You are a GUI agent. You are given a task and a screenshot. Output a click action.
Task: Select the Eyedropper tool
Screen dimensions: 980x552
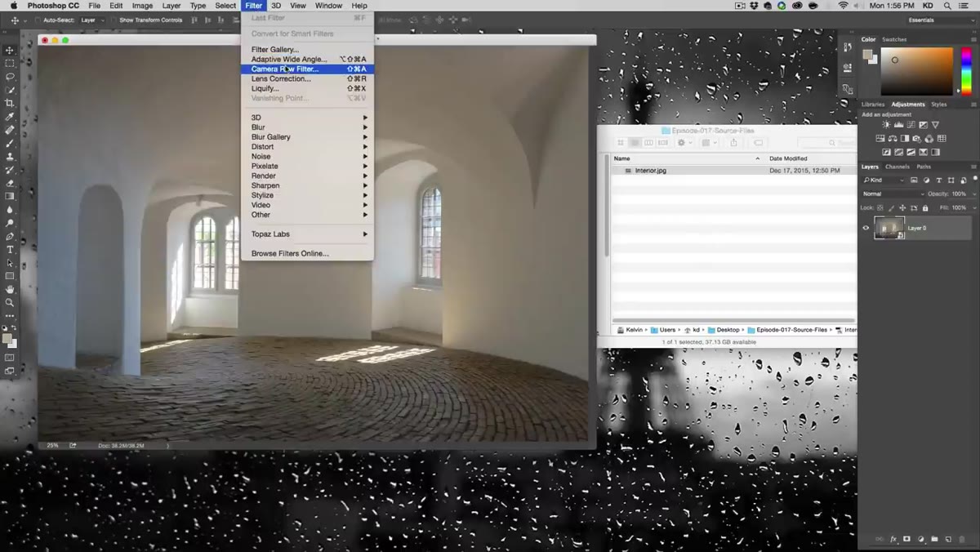coord(11,116)
